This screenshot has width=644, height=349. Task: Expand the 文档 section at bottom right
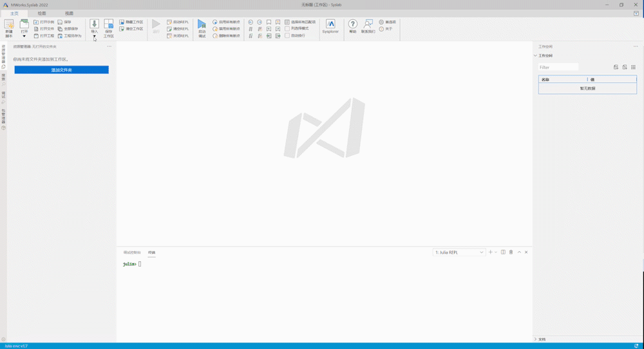click(535, 339)
